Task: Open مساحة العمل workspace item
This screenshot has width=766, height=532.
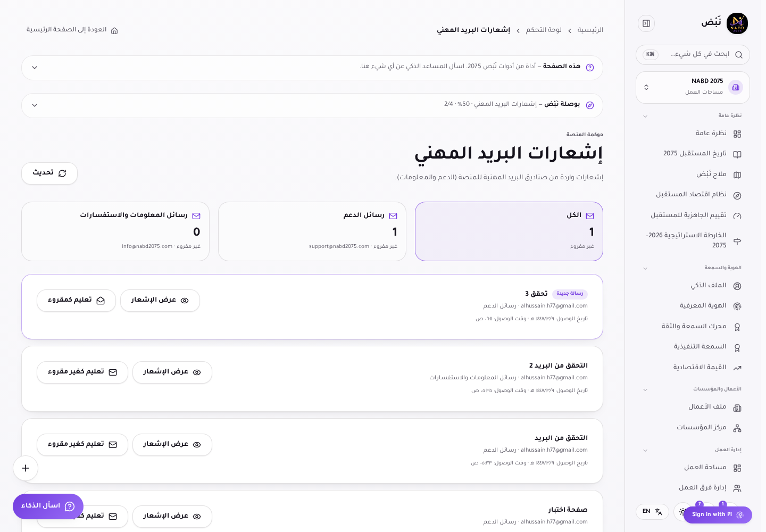Action: click(x=693, y=468)
